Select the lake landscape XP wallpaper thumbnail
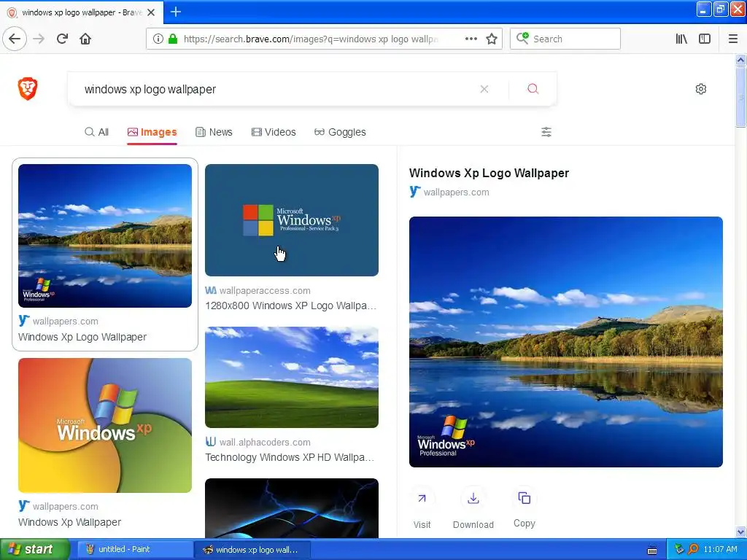Viewport: 747px width, 560px height. (105, 236)
